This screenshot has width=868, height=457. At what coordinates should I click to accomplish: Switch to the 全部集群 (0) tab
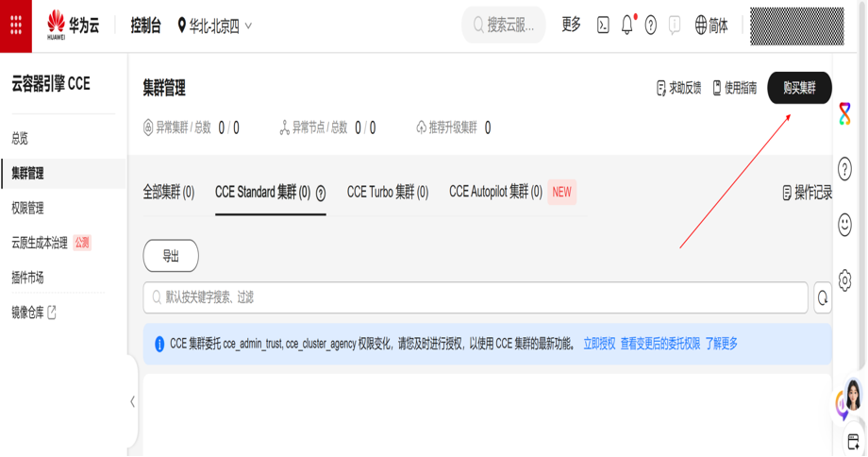point(169,193)
